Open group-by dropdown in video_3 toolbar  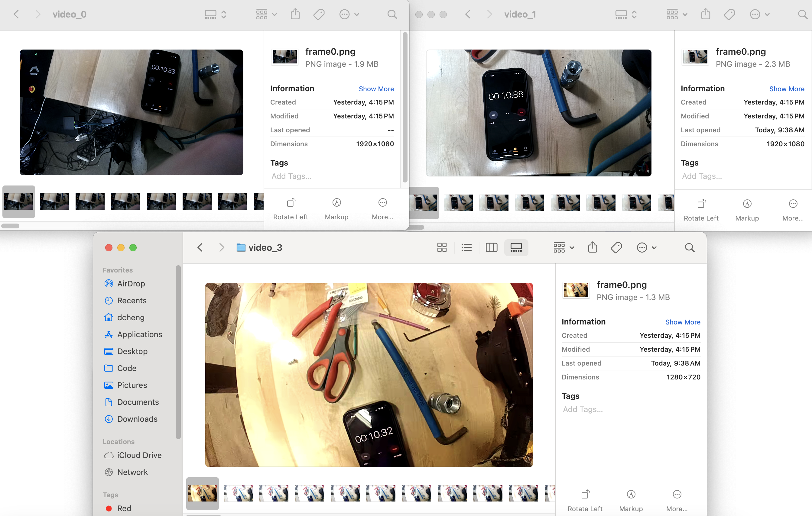564,248
